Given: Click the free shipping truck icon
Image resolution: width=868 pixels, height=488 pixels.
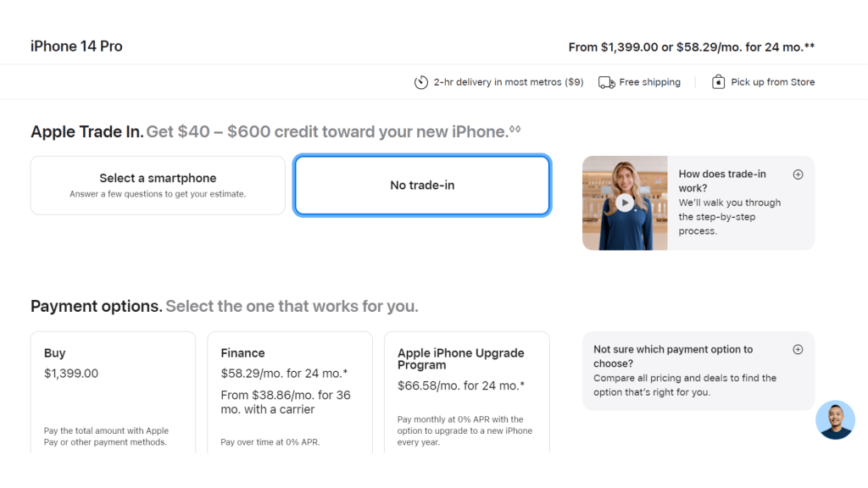Looking at the screenshot, I should tap(607, 82).
